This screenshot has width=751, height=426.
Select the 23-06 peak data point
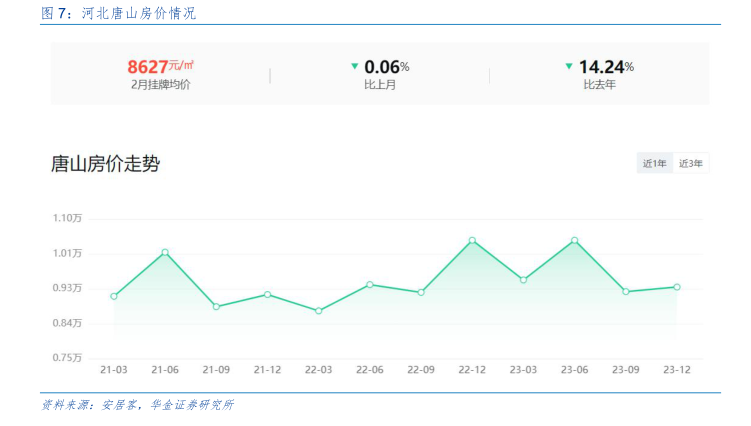[574, 240]
